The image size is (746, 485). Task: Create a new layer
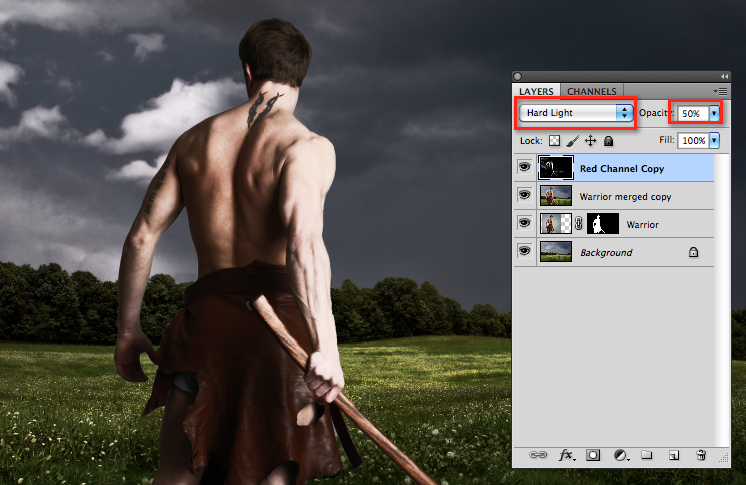tap(674, 455)
